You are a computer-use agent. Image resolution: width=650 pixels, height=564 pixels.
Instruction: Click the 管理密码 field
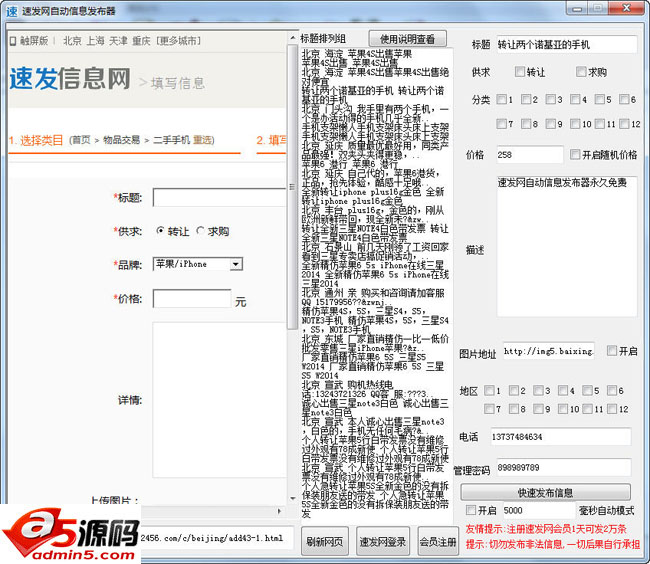(563, 467)
